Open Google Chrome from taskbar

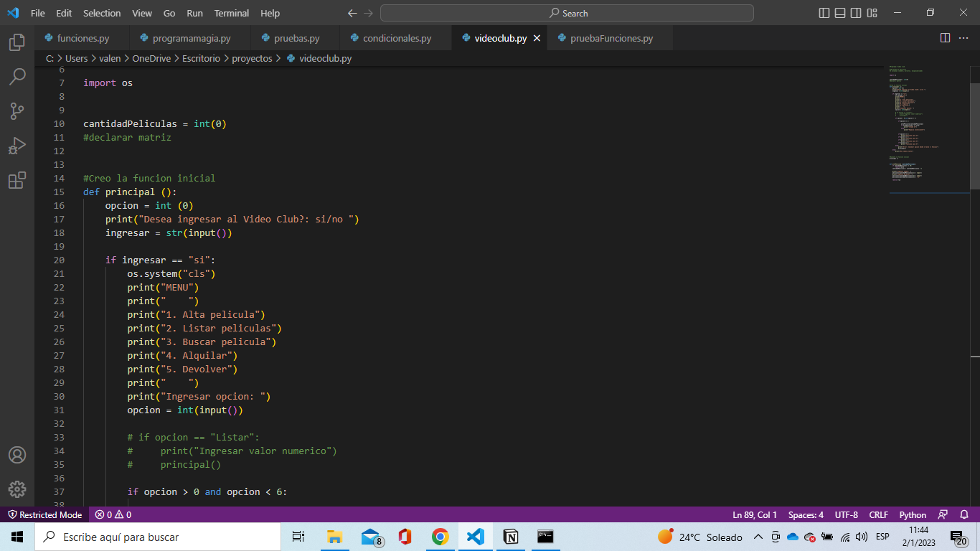[x=440, y=537]
